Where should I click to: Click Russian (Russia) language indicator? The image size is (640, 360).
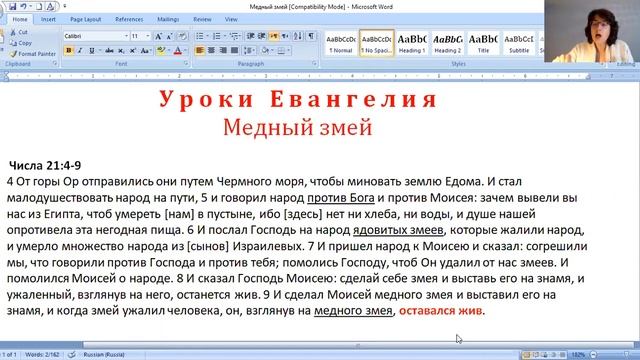tap(104, 355)
